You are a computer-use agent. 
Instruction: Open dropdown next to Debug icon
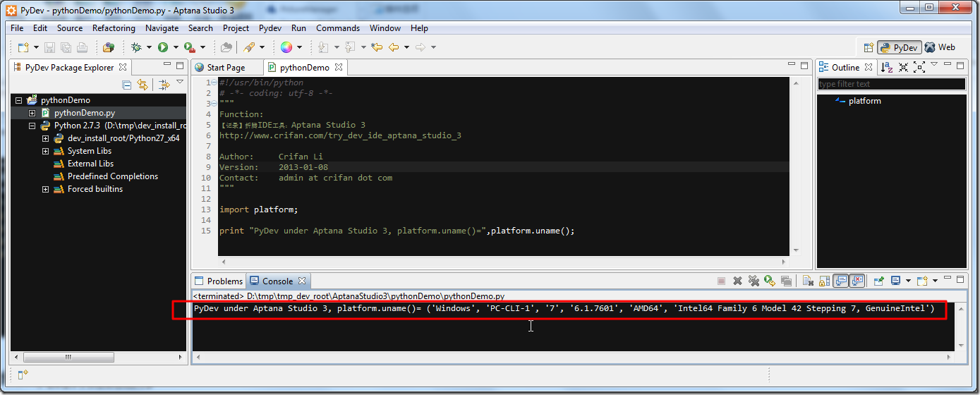(x=149, y=47)
